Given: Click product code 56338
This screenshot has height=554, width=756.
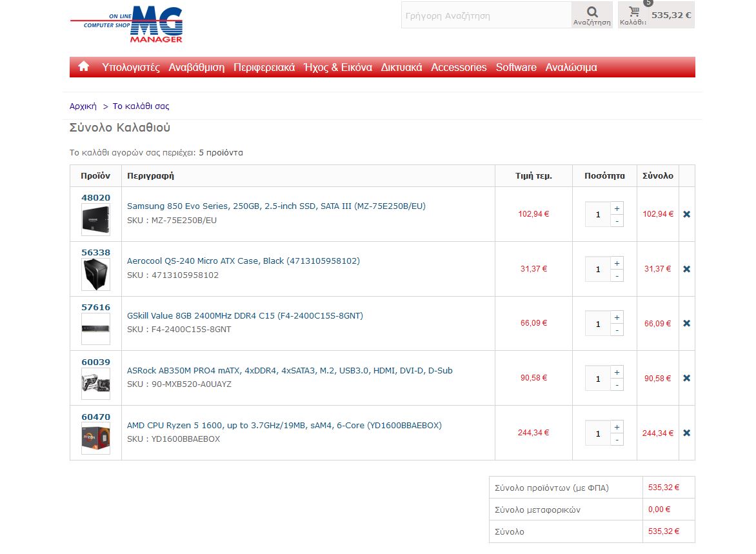Looking at the screenshot, I should point(96,253).
